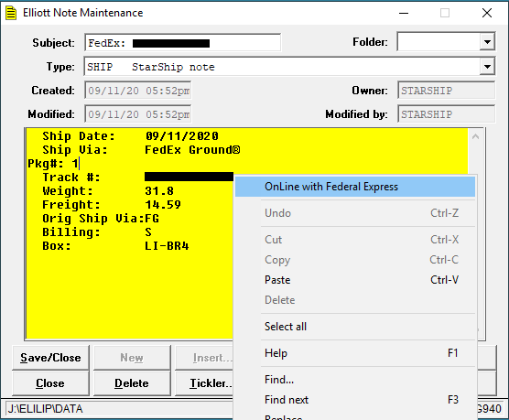Choose Paste from the context menu

[355, 280]
